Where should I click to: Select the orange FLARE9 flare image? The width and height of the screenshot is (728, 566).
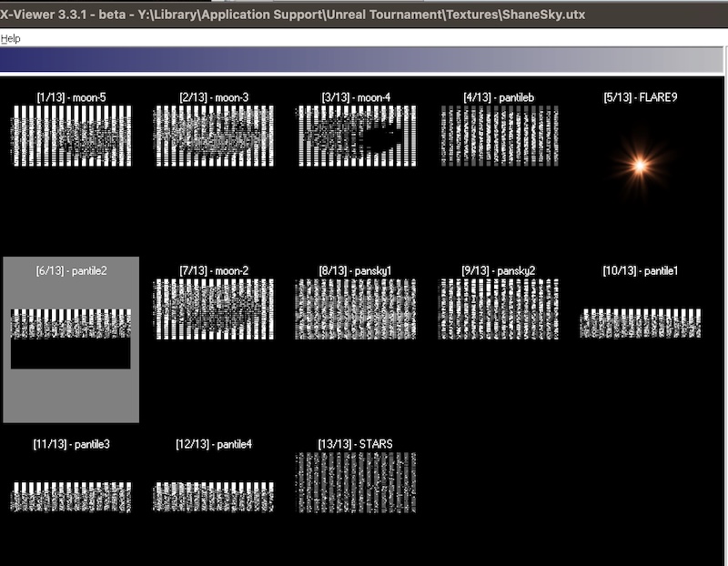click(x=640, y=165)
